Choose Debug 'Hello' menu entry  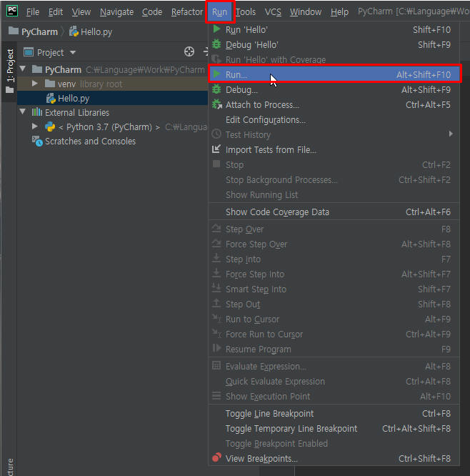(x=334, y=44)
